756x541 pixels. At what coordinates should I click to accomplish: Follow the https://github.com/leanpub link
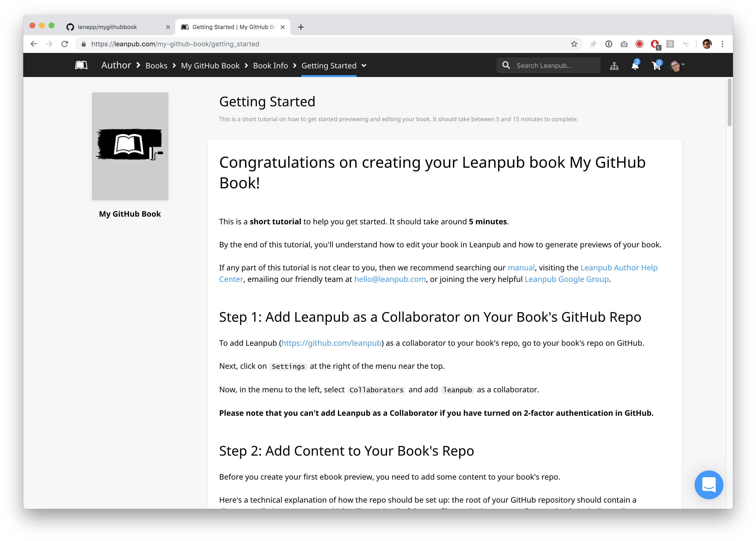pos(331,343)
